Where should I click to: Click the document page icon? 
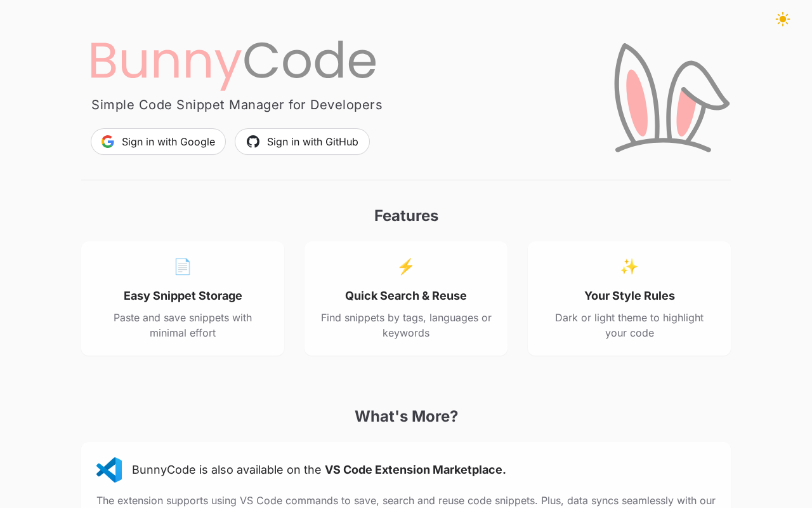183,267
